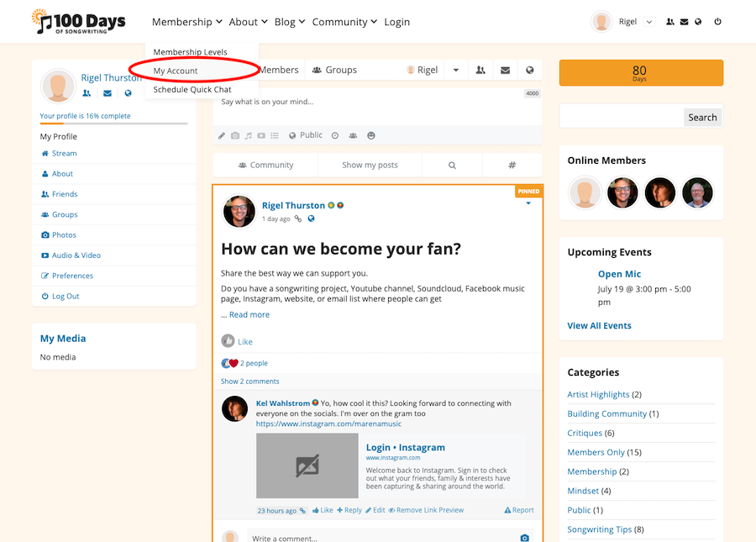Click the smiley mood icon in postbox
756x542 pixels.
[370, 136]
